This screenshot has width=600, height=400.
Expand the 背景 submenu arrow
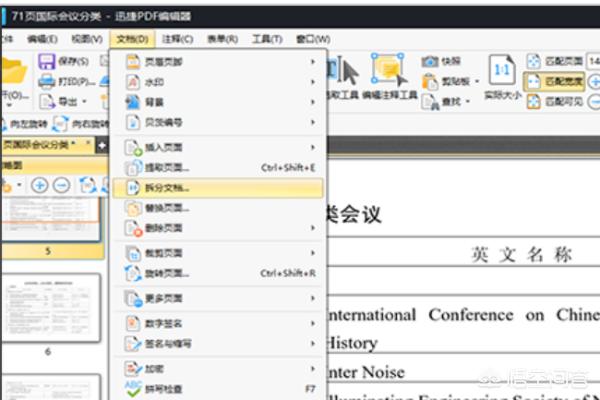[313, 102]
